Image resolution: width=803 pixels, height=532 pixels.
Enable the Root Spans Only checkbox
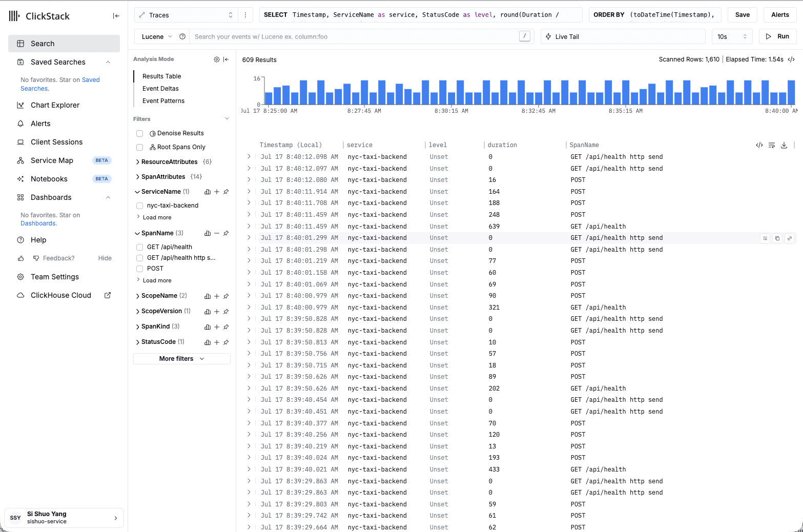click(139, 147)
